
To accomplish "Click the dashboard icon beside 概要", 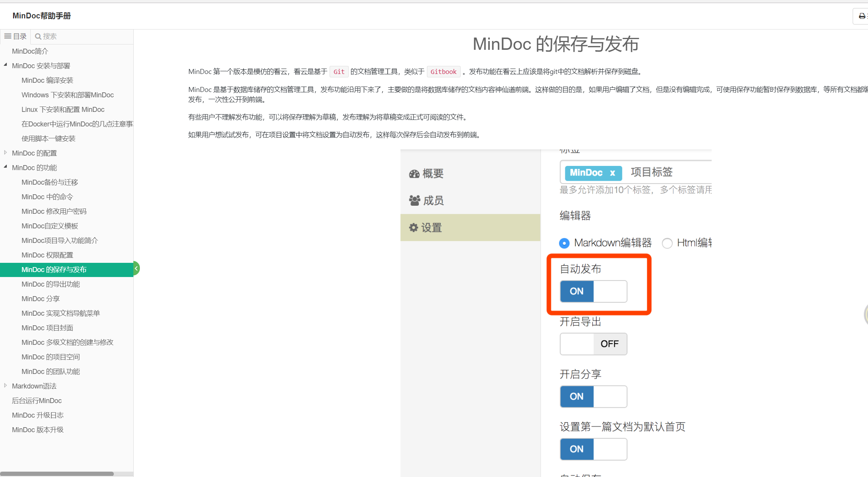I will [414, 174].
